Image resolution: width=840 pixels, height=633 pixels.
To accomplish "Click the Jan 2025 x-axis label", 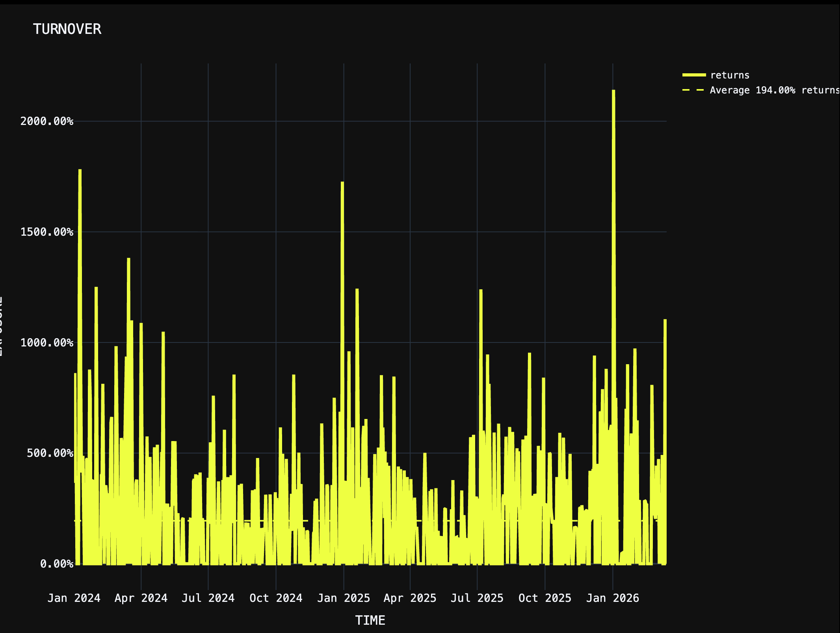I will 344,598.
